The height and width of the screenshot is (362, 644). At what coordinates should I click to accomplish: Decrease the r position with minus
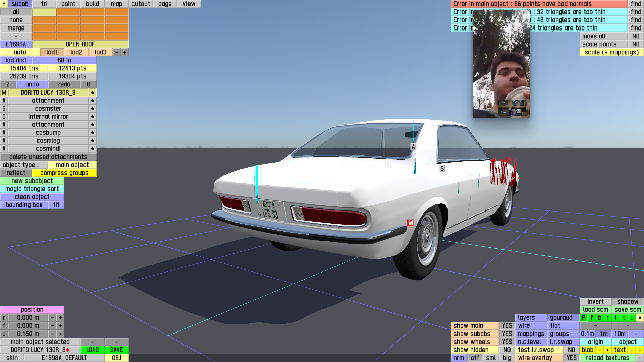52,318
